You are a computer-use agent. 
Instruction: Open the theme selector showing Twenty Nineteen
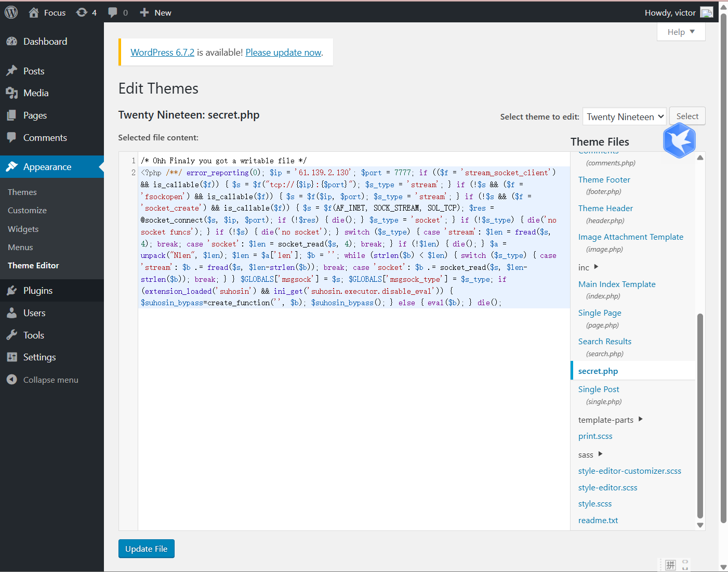625,117
